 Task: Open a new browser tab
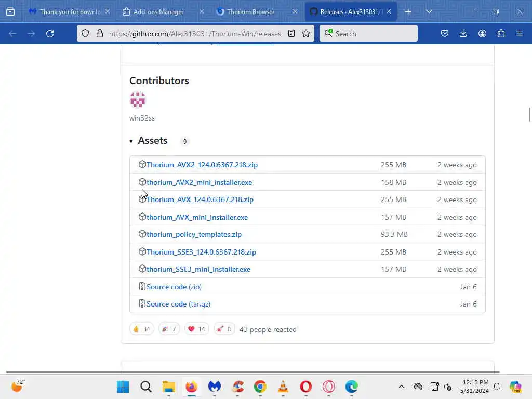click(408, 12)
